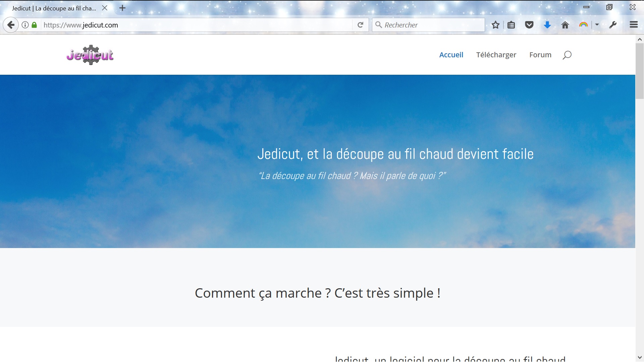Open the Accueil menu item

(x=451, y=55)
